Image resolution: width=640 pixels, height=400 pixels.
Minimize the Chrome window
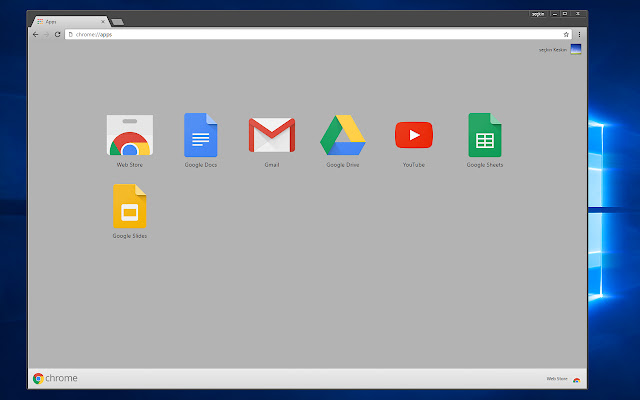point(554,14)
